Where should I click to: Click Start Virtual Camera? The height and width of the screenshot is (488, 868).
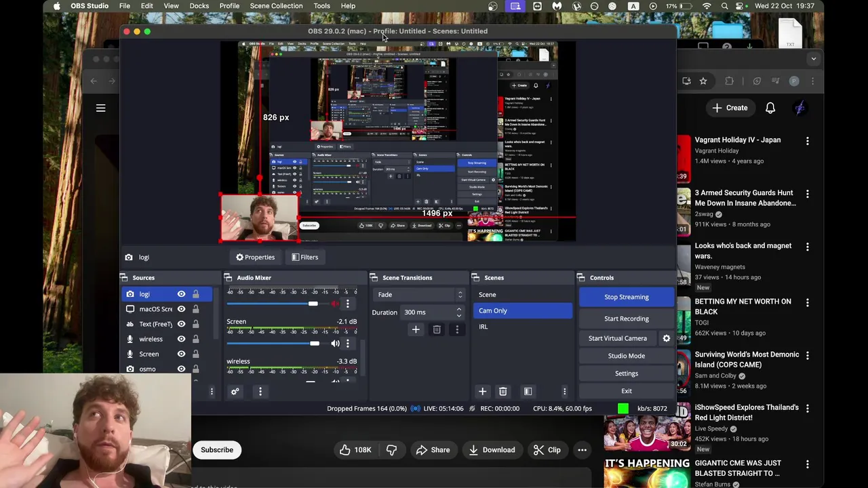pos(618,338)
